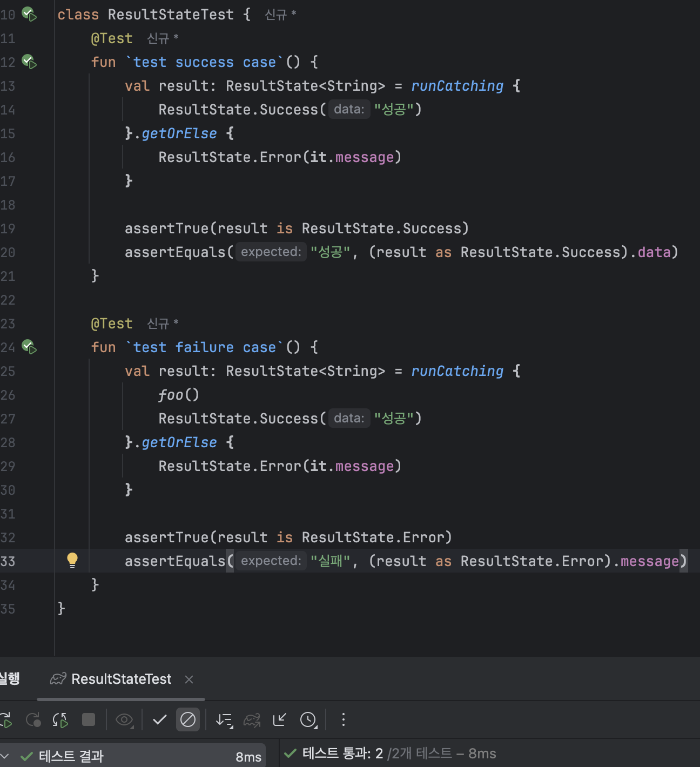Click the data: inlay hint on line 14
The width and height of the screenshot is (700, 767).
point(349,109)
